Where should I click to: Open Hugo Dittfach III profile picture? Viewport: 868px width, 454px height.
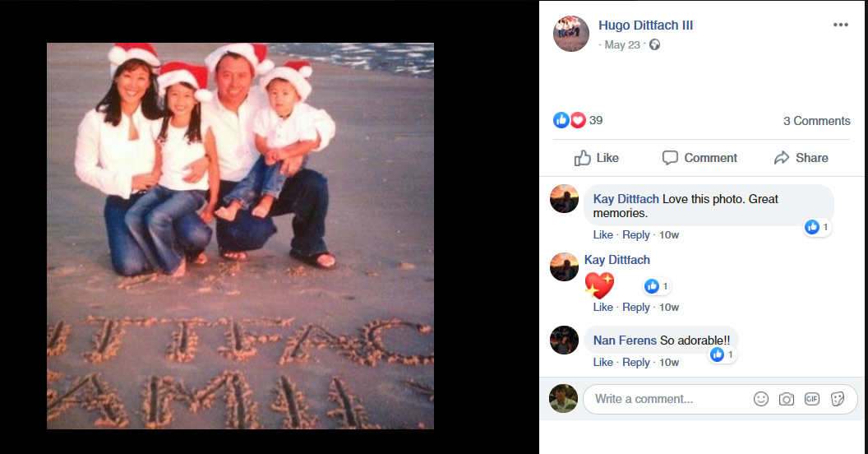point(571,34)
